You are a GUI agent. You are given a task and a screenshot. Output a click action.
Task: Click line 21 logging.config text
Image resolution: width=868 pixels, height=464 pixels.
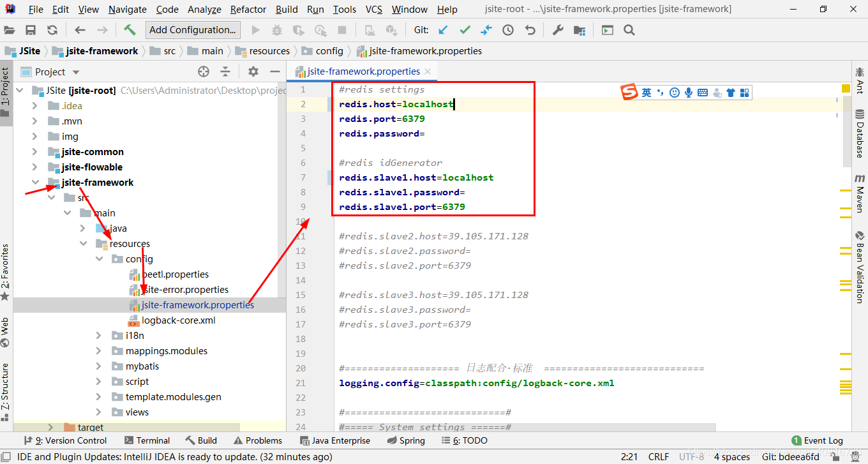click(476, 384)
